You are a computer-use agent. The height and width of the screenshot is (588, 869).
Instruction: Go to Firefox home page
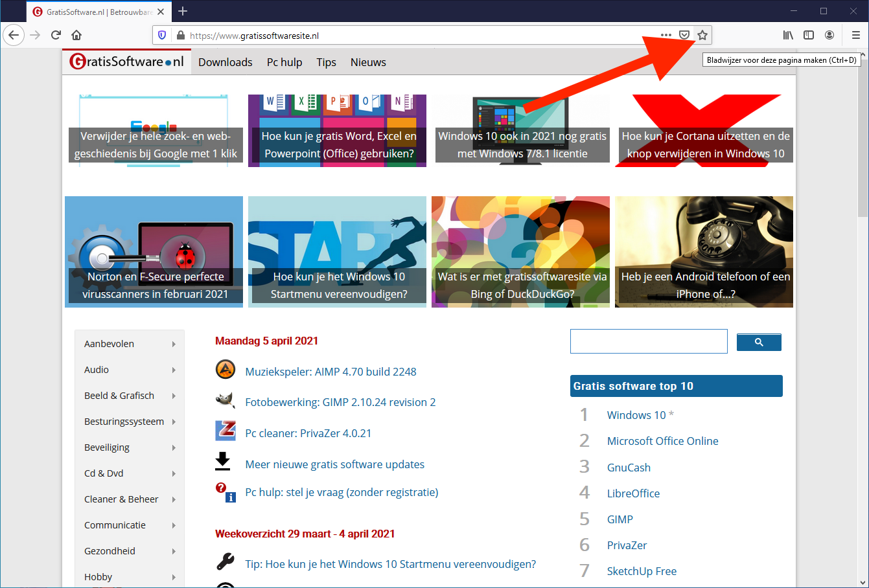[x=76, y=35]
